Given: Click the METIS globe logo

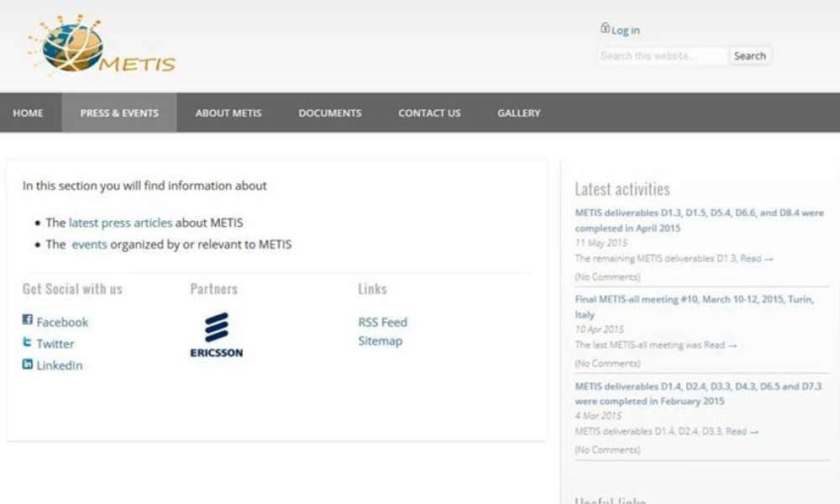Looking at the screenshot, I should tap(99, 46).
